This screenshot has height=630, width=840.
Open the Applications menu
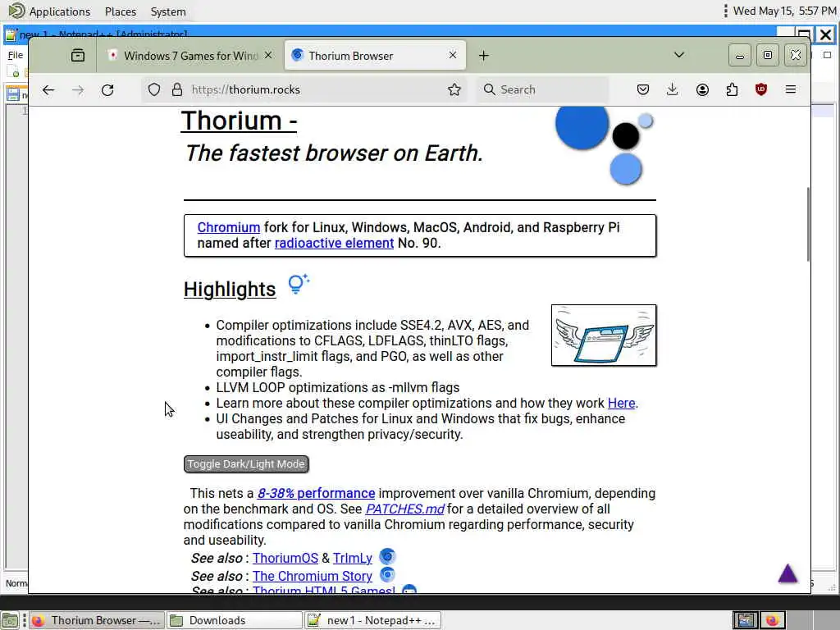coord(49,11)
